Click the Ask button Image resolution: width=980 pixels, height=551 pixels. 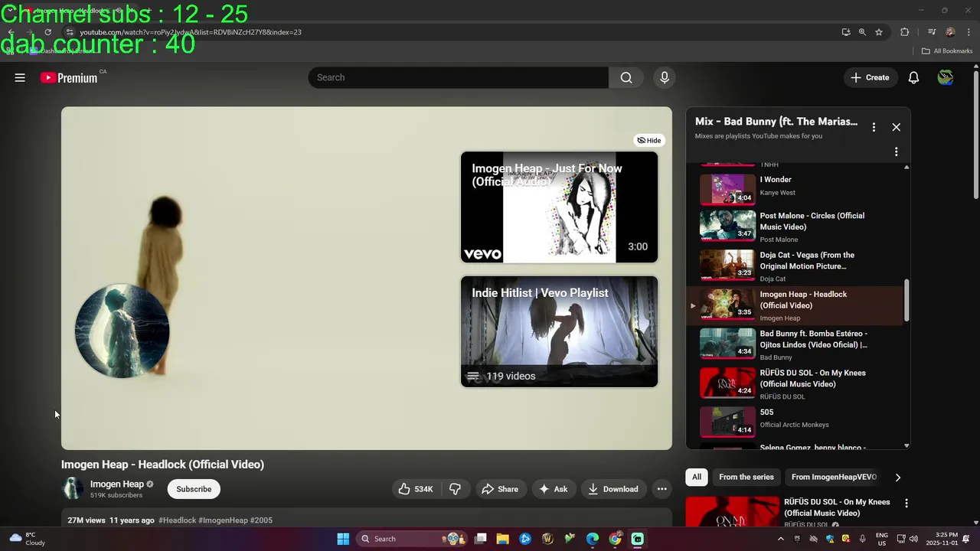553,489
